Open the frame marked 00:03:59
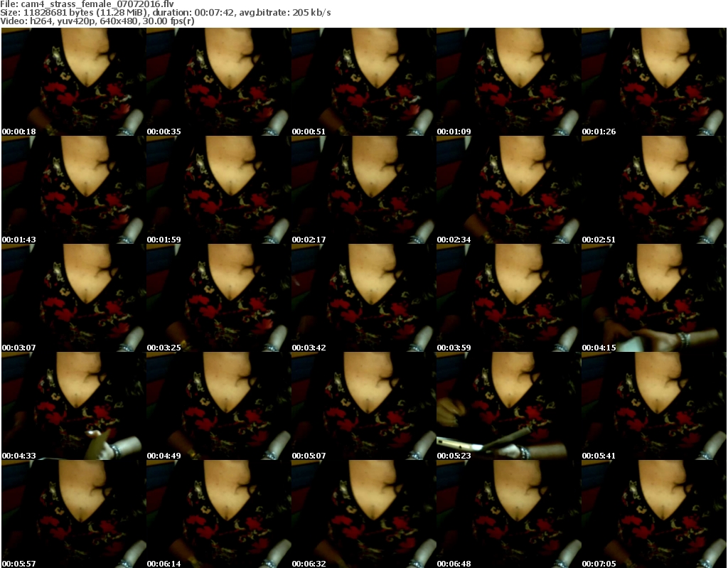The width and height of the screenshot is (728, 568). pos(508,298)
